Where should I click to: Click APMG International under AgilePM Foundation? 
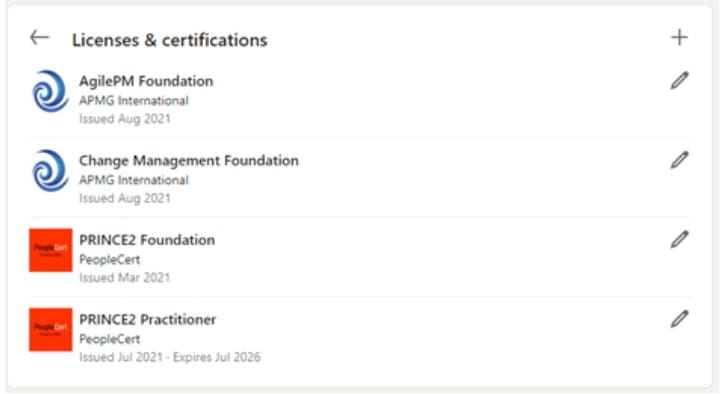pyautogui.click(x=134, y=101)
